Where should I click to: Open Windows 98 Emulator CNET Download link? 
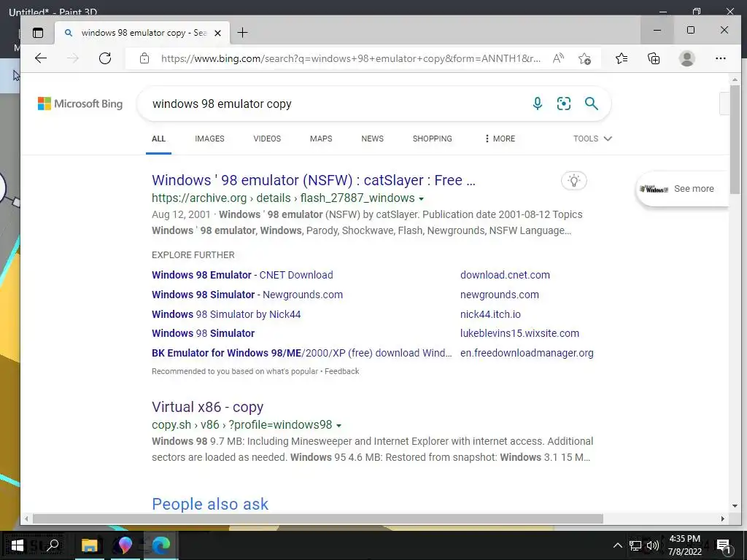tap(242, 275)
